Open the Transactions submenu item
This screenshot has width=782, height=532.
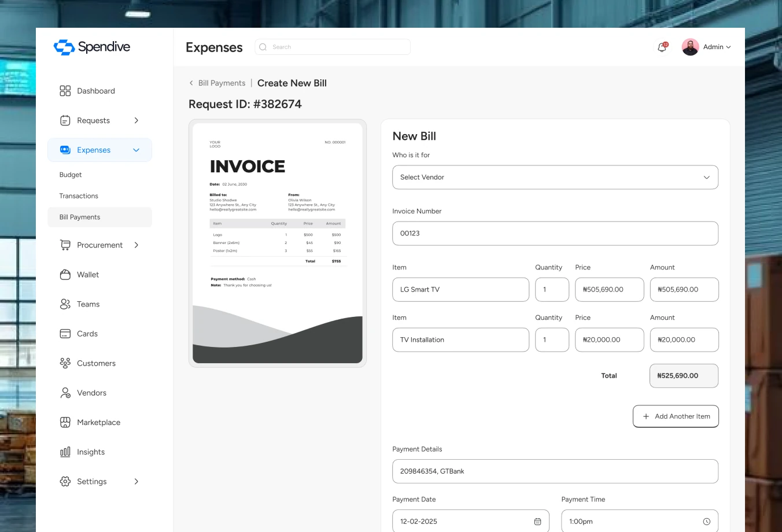pos(79,196)
